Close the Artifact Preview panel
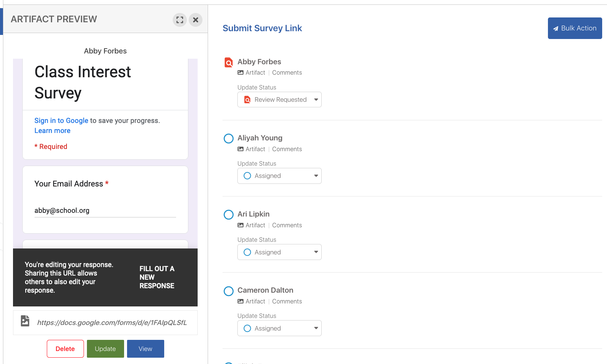This screenshot has width=607, height=364. pyautogui.click(x=196, y=20)
